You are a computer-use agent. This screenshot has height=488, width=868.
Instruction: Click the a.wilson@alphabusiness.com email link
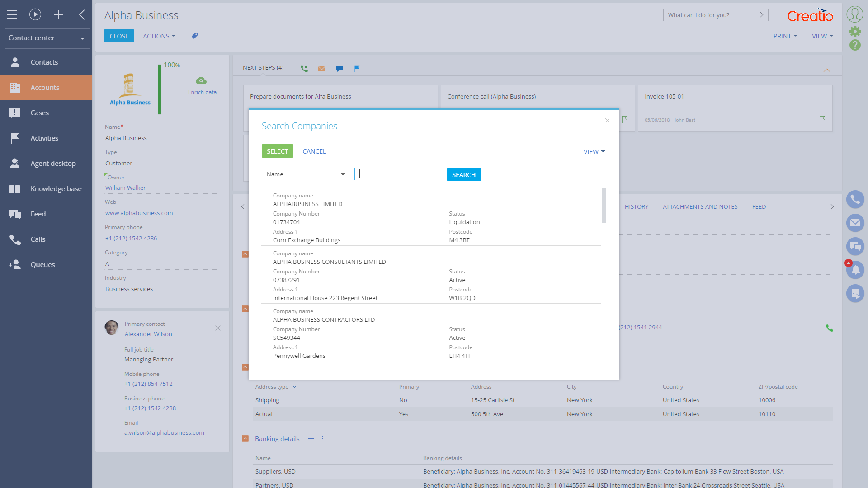(x=164, y=432)
